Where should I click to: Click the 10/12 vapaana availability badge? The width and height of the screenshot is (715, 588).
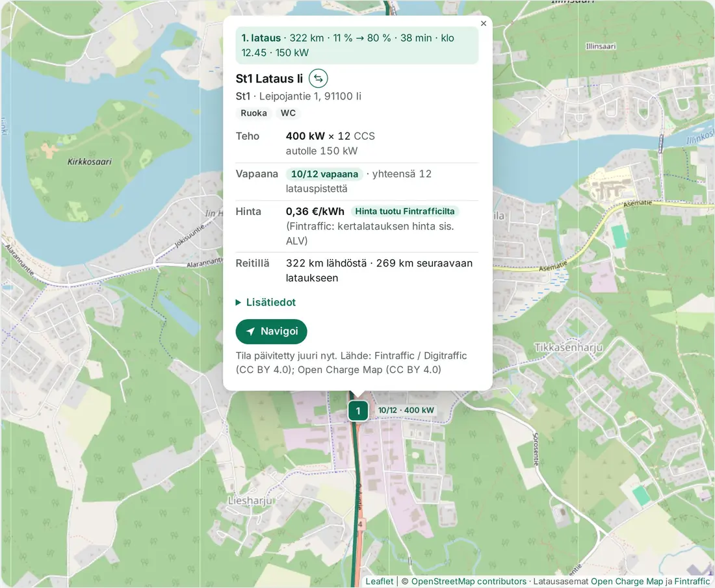tap(324, 174)
